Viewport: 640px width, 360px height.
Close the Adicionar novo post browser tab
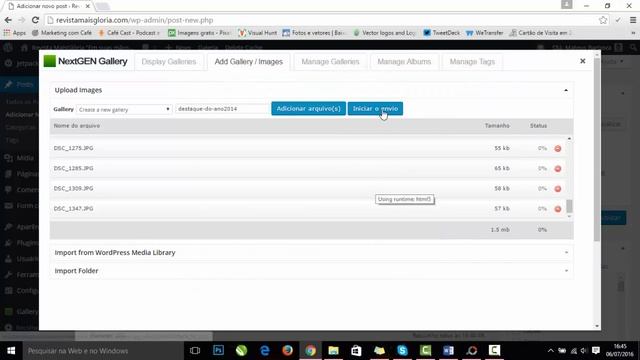point(87,6)
